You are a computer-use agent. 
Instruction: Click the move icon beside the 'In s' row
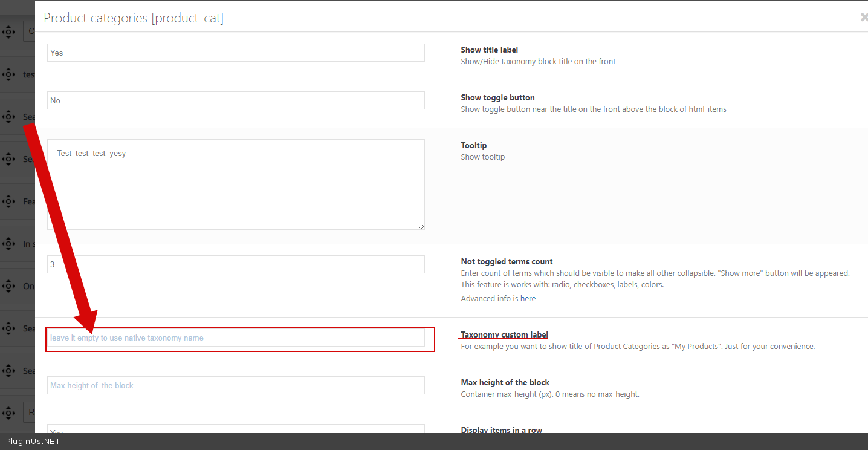click(x=8, y=244)
